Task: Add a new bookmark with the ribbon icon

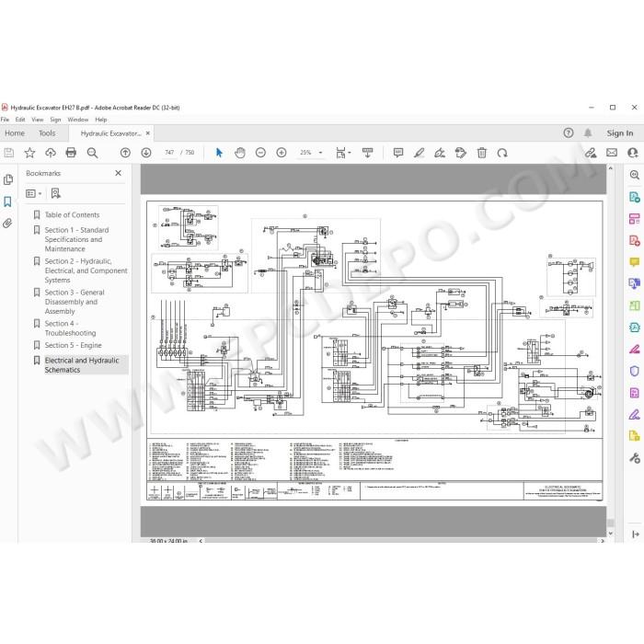Action: coord(56,193)
